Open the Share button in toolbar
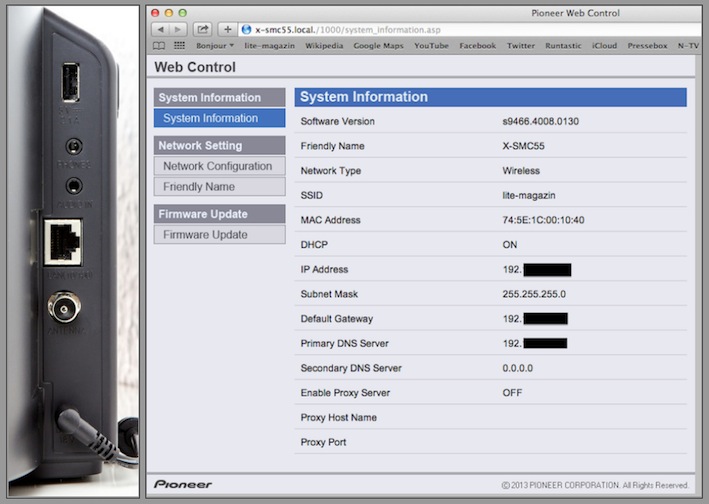 203,30
